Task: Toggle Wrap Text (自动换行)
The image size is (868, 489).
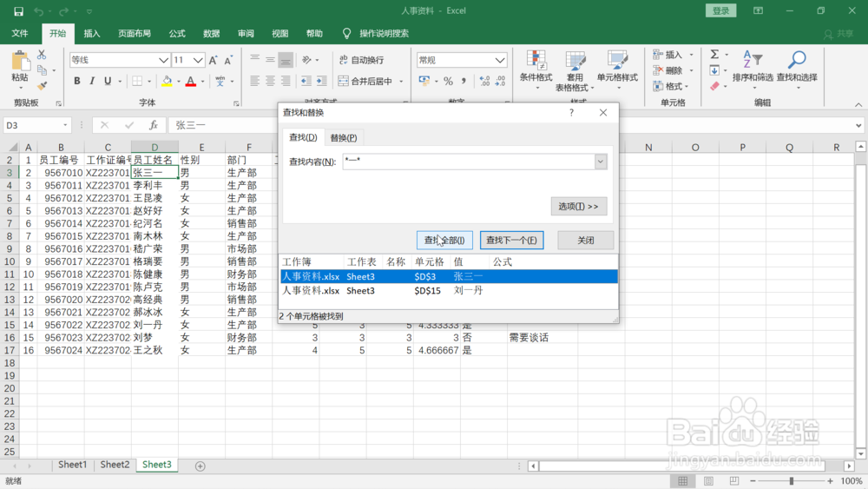Action: tap(361, 60)
